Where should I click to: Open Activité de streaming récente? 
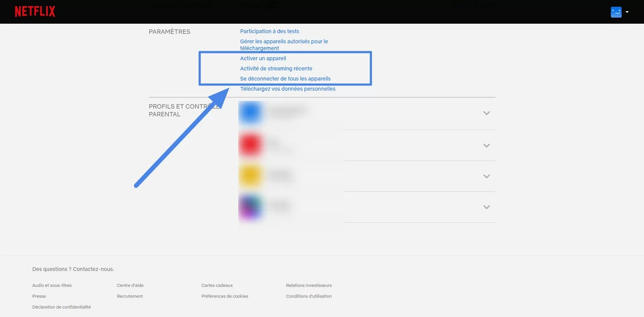pos(276,69)
